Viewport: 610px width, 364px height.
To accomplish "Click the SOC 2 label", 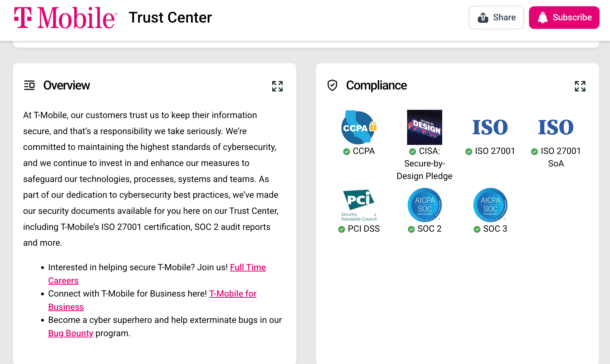I will (x=429, y=229).
